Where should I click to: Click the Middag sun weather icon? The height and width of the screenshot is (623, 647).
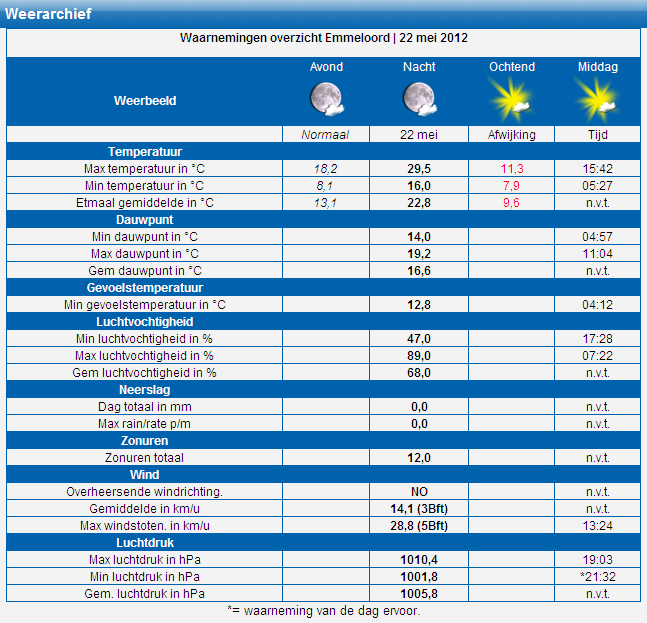(597, 99)
